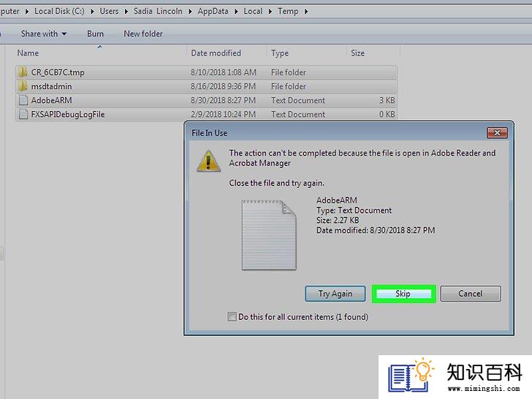532x399 pixels.
Task: Click Burn in the toolbar
Action: (x=95, y=34)
